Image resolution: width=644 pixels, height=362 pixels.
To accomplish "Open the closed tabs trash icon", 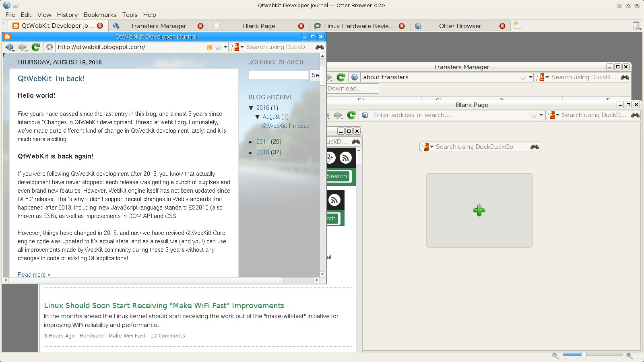I will tap(636, 25).
